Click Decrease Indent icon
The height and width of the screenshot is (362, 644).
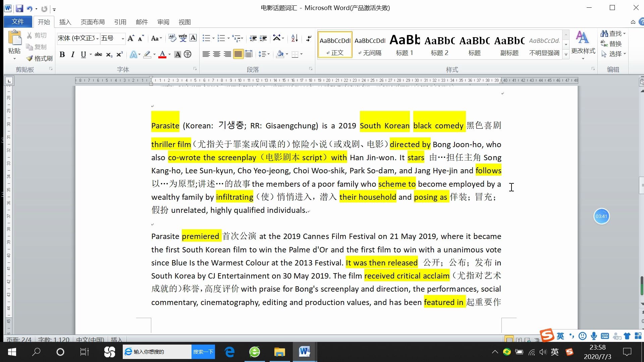click(253, 38)
